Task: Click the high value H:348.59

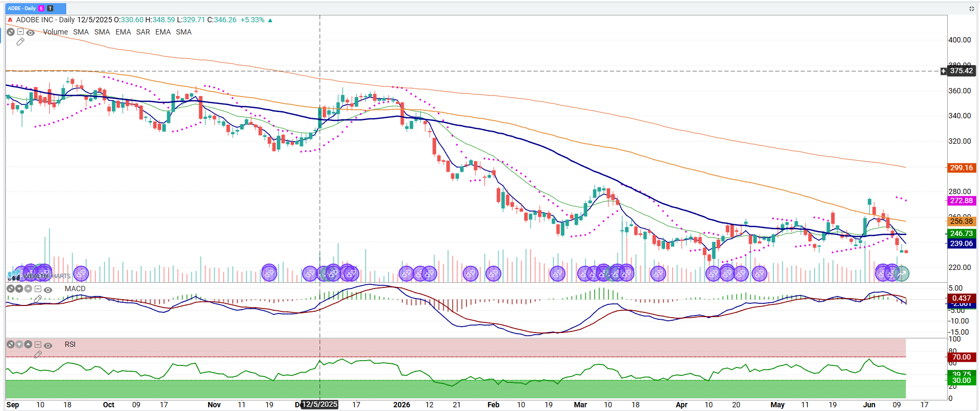Action: (x=160, y=20)
